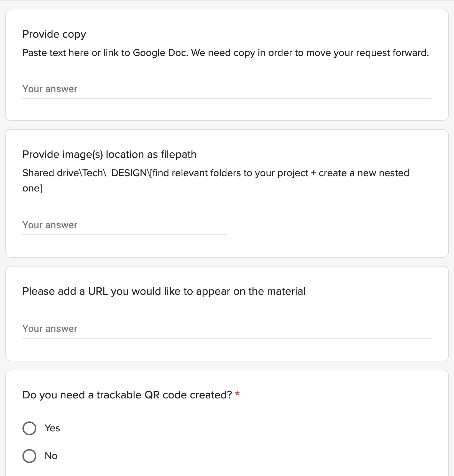Click the words 'Google Doc' in the description
This screenshot has width=454, height=476.
point(160,53)
